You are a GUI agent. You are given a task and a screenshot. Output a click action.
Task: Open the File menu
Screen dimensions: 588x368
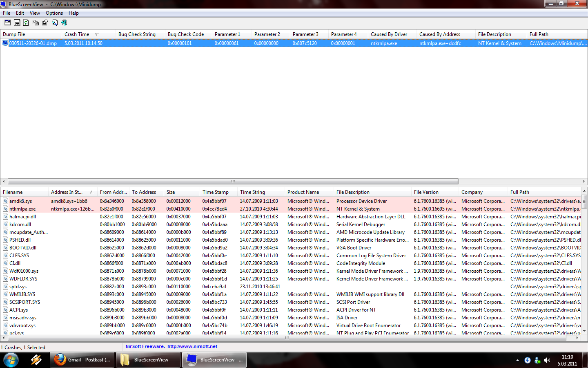pyautogui.click(x=7, y=13)
